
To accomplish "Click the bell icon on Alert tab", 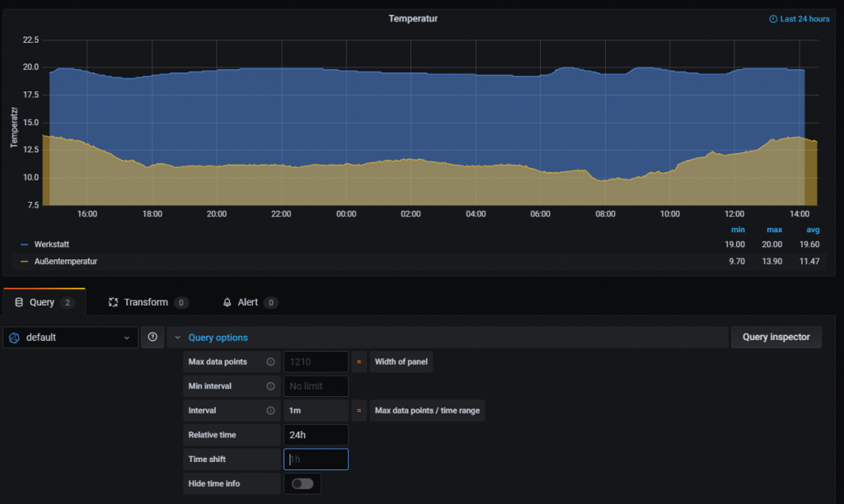I will [227, 302].
